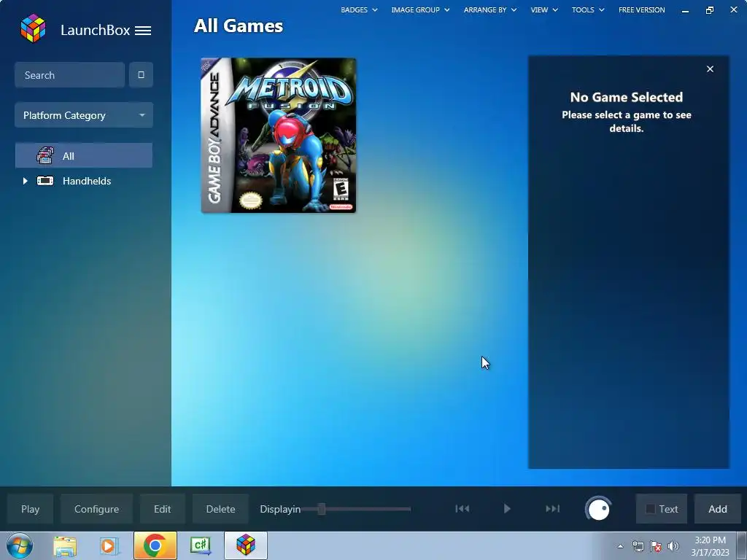Viewport: 747px width, 560px height.
Task: Expand the Handhelds tree node arrow
Action: (26, 181)
